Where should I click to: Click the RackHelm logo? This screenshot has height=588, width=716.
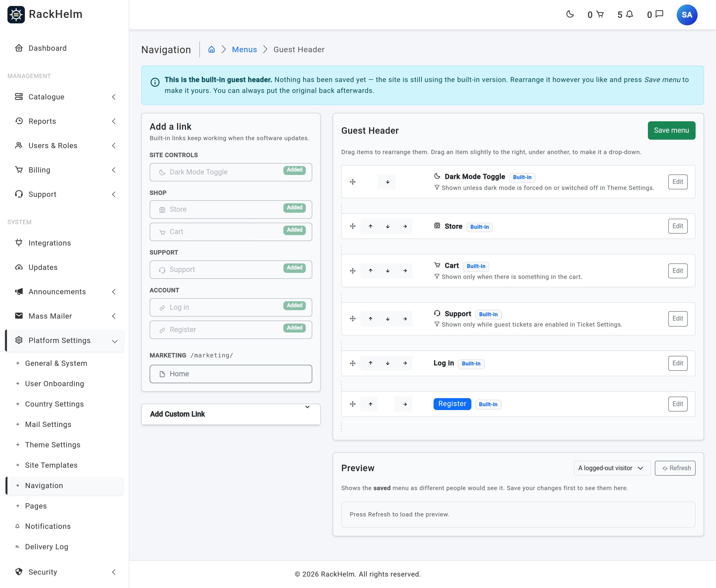(45, 14)
